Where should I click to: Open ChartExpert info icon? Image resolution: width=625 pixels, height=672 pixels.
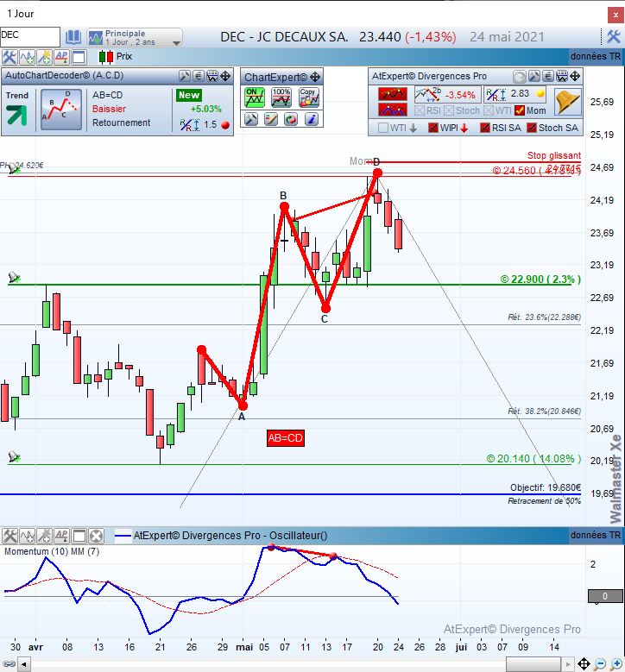point(312,119)
